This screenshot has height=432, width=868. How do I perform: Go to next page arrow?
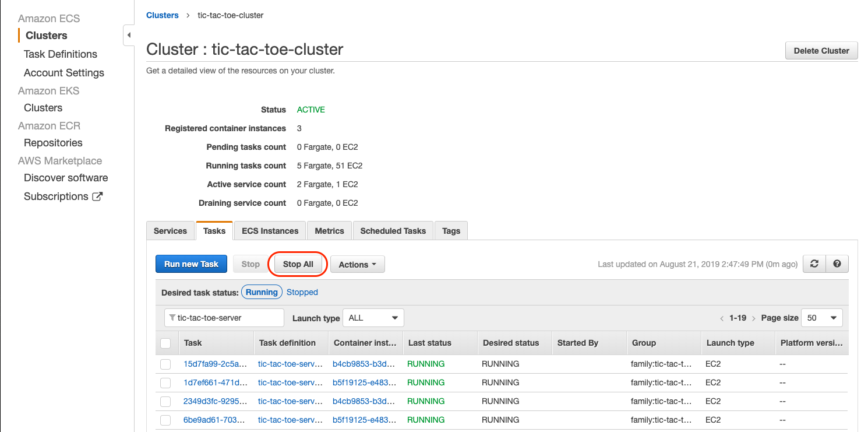pyautogui.click(x=754, y=318)
